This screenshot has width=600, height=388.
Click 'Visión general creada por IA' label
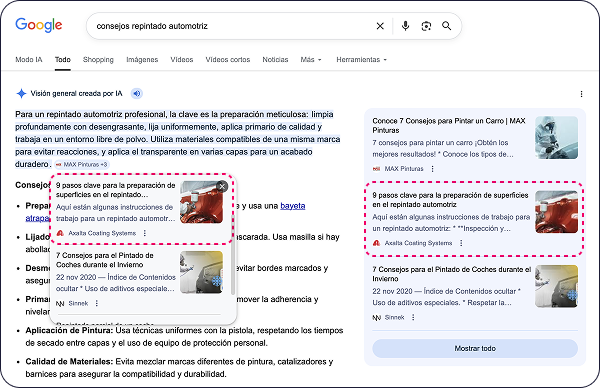tap(77, 93)
